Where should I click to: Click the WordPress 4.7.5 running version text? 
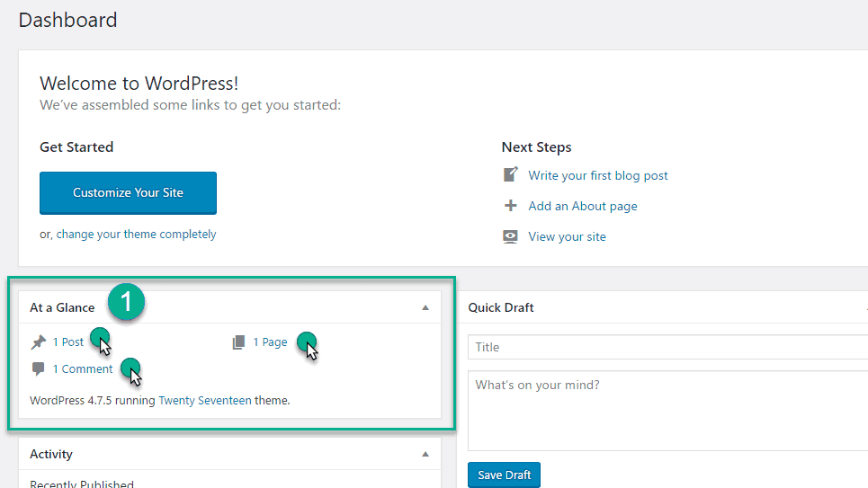(93, 400)
